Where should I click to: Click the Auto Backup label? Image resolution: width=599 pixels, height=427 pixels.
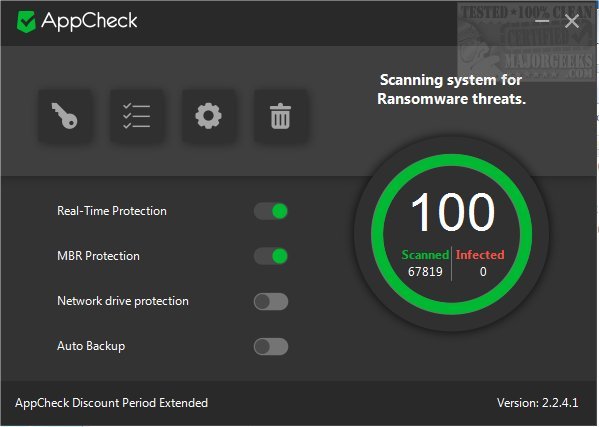coord(91,346)
